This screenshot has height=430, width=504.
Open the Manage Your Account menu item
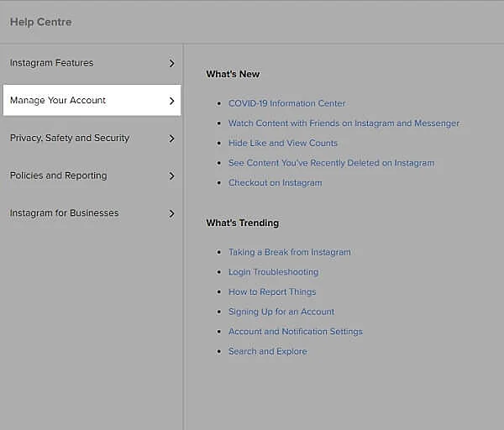point(58,101)
